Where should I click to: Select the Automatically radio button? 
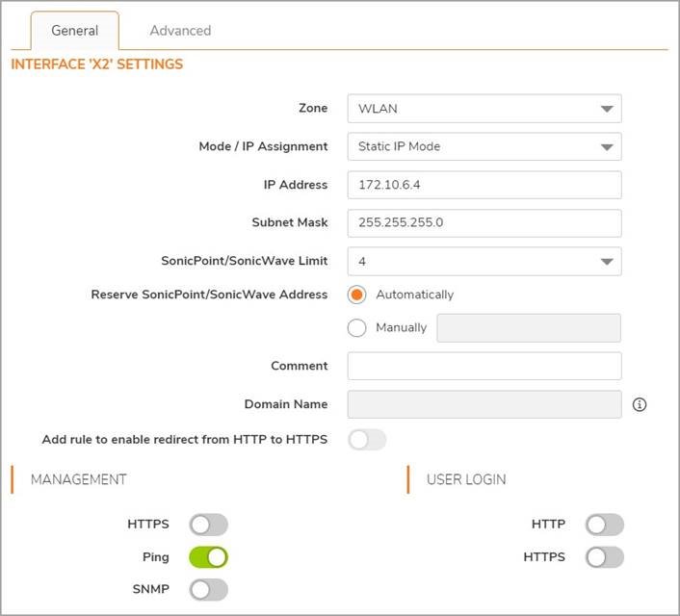pos(357,295)
